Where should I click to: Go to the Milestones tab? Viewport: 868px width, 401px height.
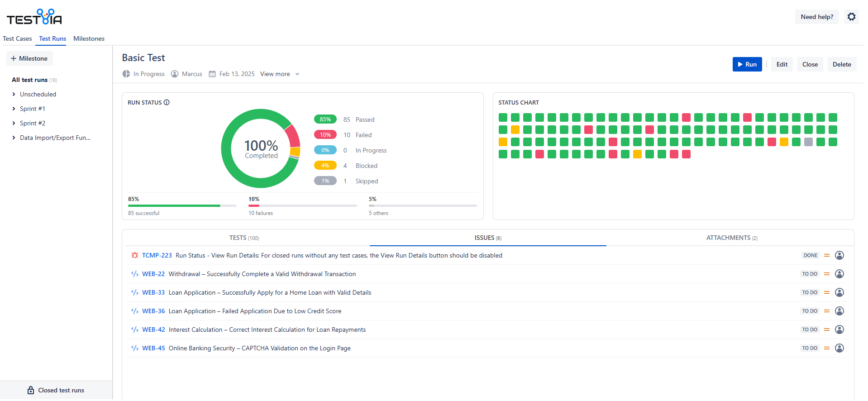[x=89, y=38]
